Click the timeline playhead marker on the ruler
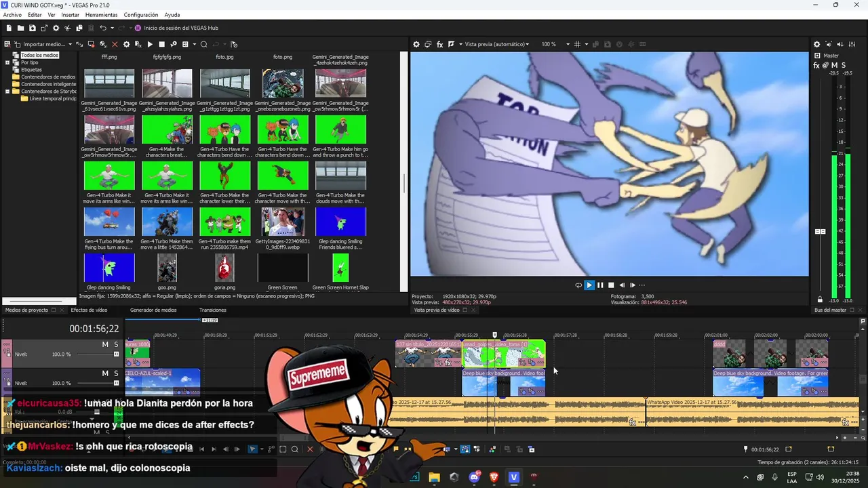 click(494, 335)
